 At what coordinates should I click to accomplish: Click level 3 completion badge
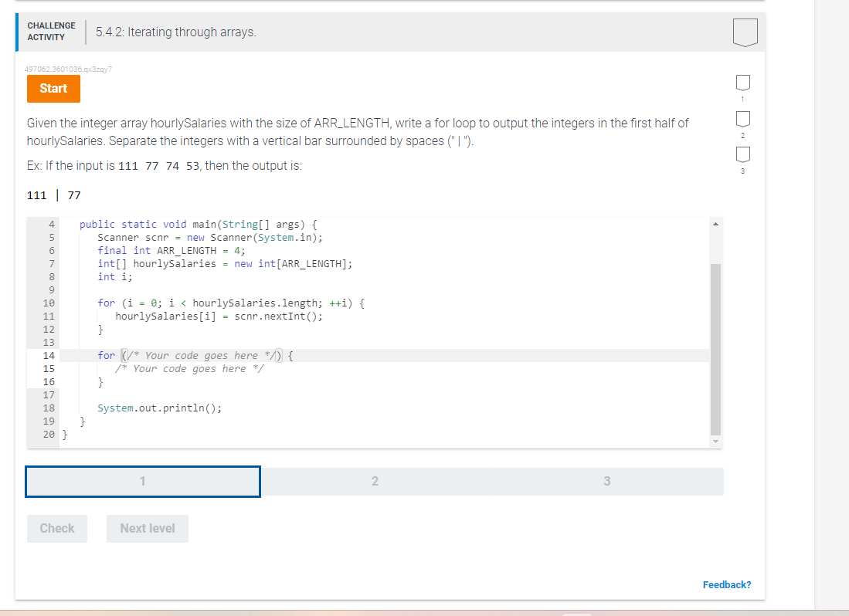pos(743,154)
